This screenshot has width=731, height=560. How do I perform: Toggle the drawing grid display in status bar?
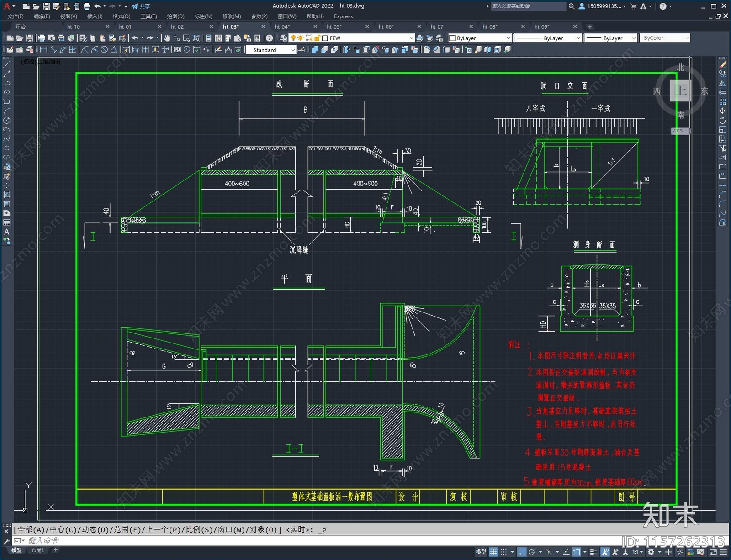[493, 552]
